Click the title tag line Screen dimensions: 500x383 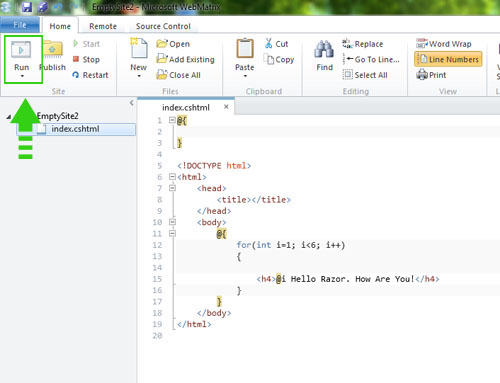click(253, 200)
